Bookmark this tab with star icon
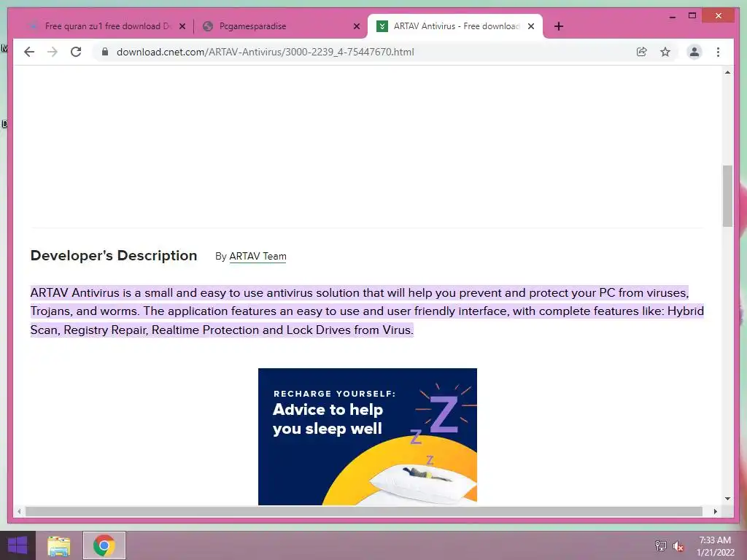 coord(665,52)
